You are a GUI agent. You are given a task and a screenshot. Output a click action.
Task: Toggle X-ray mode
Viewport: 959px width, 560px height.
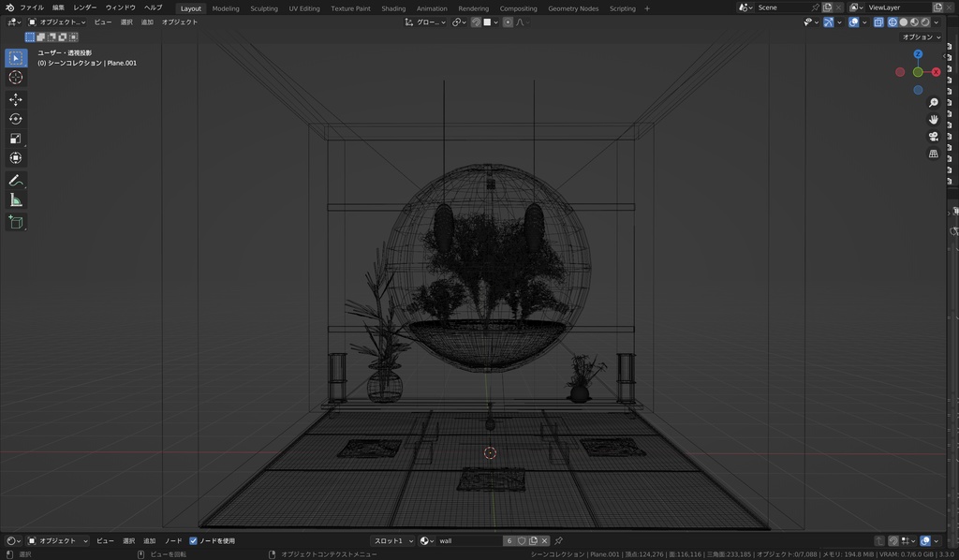click(878, 22)
